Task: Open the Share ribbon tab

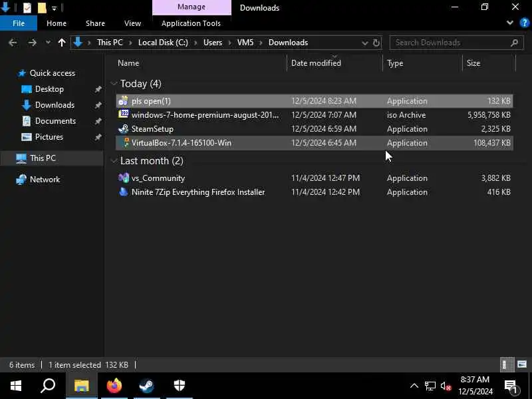Action: click(95, 23)
